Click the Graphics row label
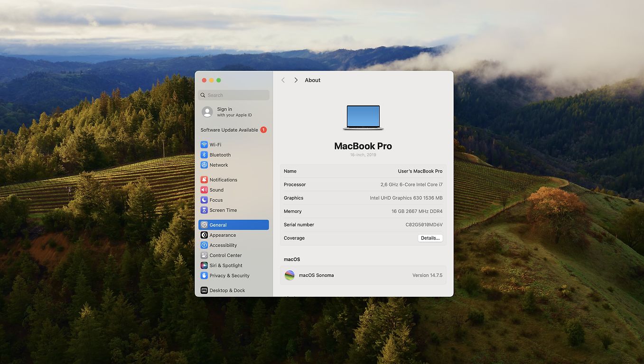This screenshot has height=364, width=644. pyautogui.click(x=293, y=198)
